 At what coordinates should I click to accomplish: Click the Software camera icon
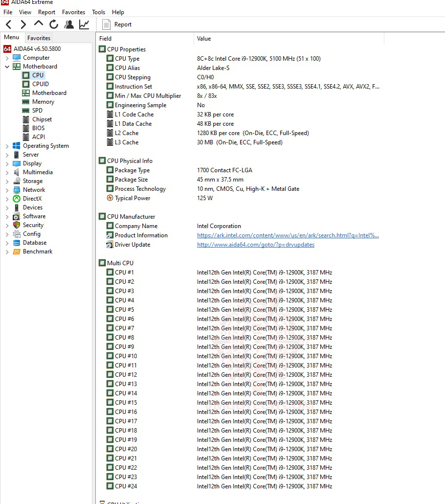point(17,216)
